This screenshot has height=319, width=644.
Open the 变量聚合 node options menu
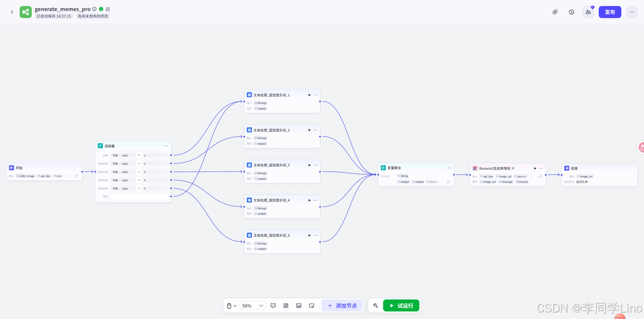[449, 168]
